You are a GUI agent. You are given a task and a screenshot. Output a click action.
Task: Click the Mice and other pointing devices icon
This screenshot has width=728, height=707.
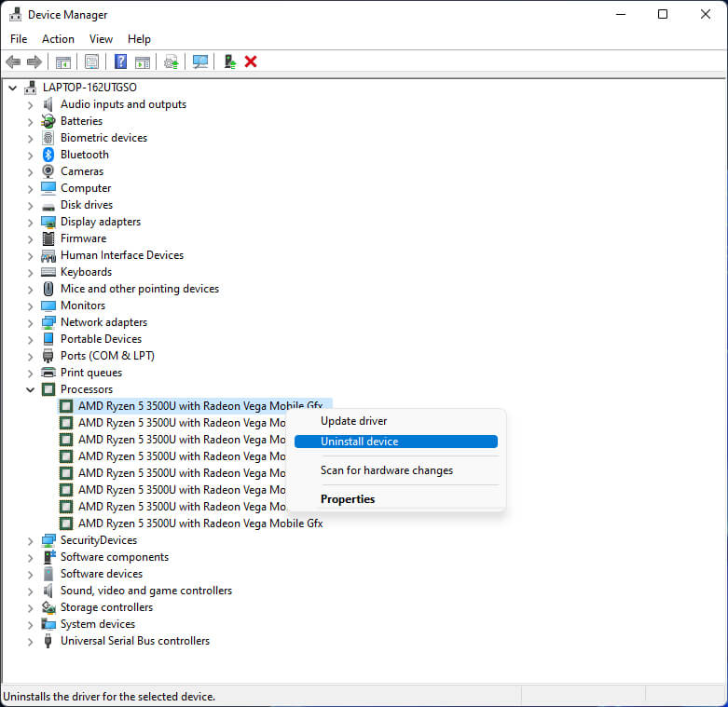48,289
